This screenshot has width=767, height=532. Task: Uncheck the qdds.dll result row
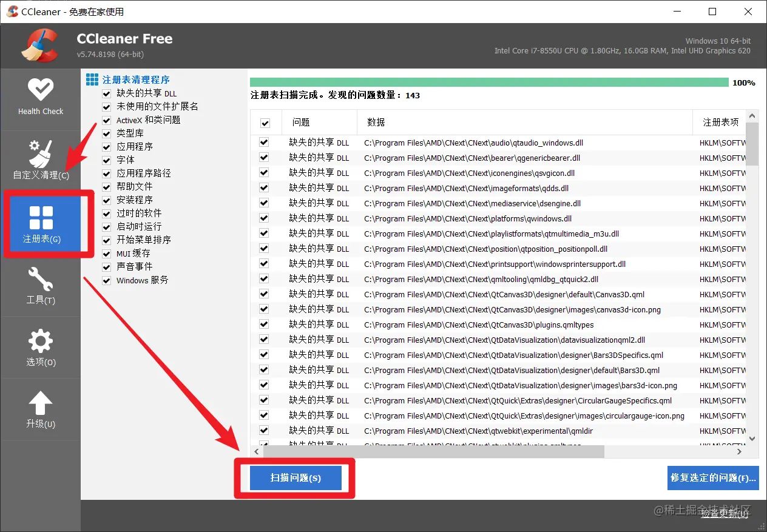[264, 188]
